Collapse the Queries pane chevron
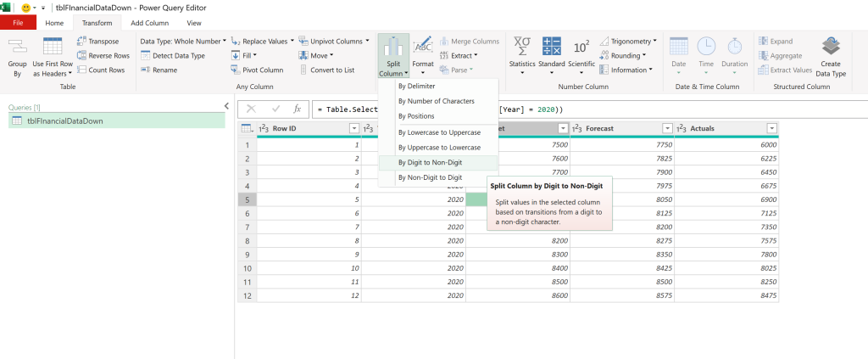The height and width of the screenshot is (359, 868). (226, 106)
